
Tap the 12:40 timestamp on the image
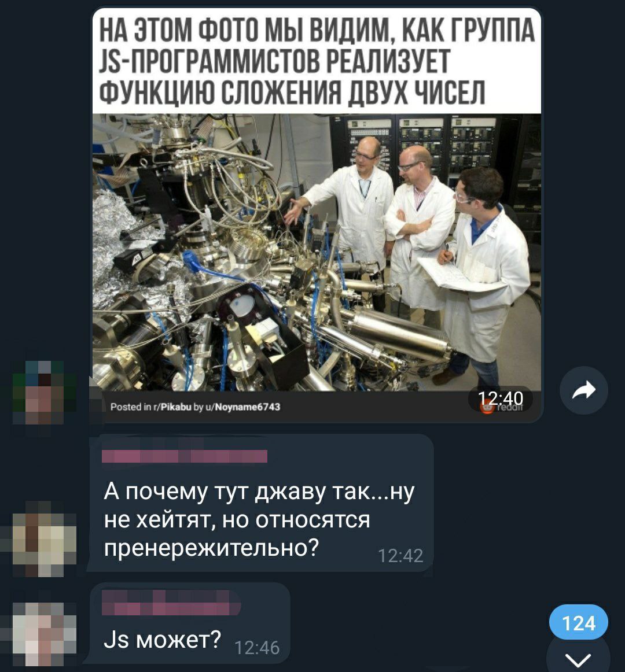(501, 398)
